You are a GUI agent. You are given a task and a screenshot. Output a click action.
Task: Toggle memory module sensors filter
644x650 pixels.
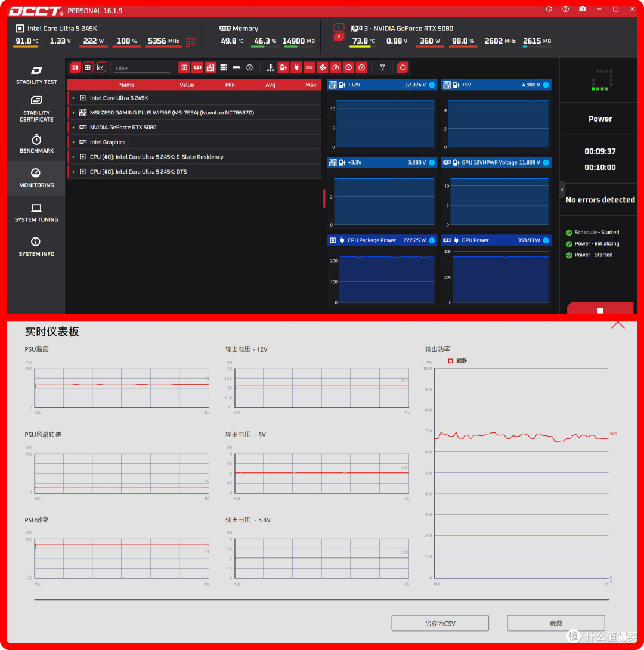tap(236, 67)
